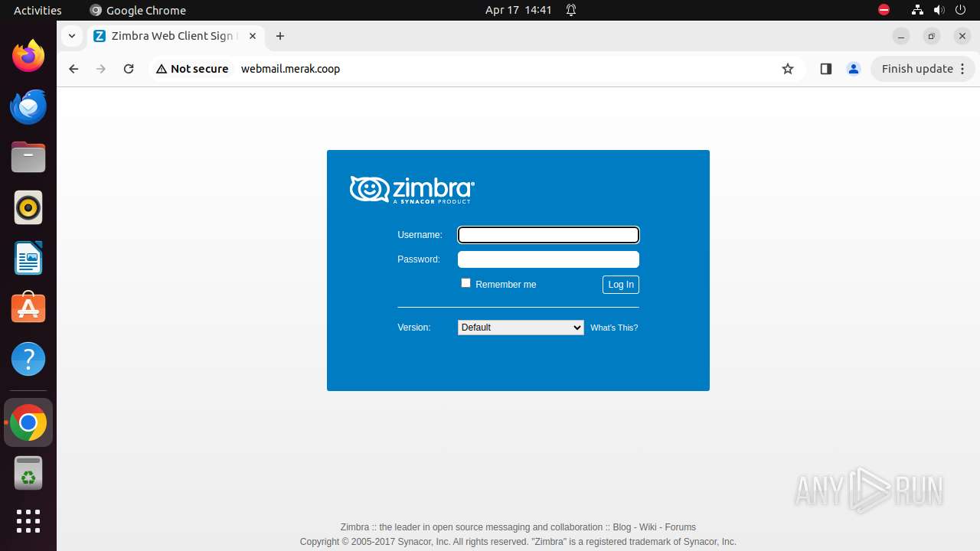Open notifications bell in top bar
980x551 pixels.
point(571,10)
